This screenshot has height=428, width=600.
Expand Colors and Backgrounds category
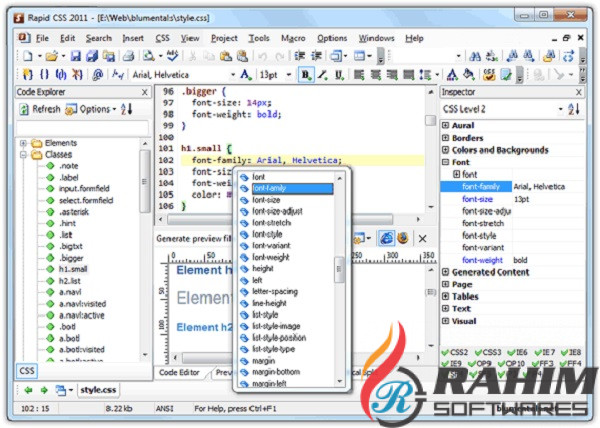pyautogui.click(x=445, y=150)
